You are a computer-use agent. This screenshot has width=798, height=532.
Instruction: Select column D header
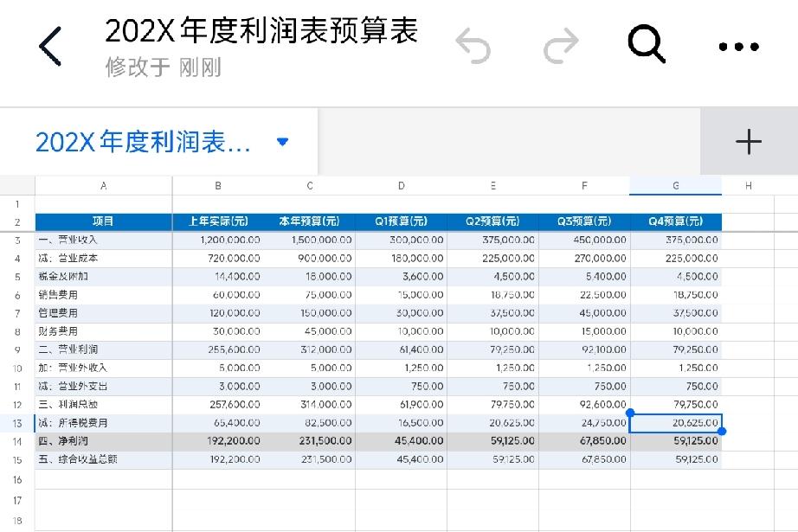401,186
